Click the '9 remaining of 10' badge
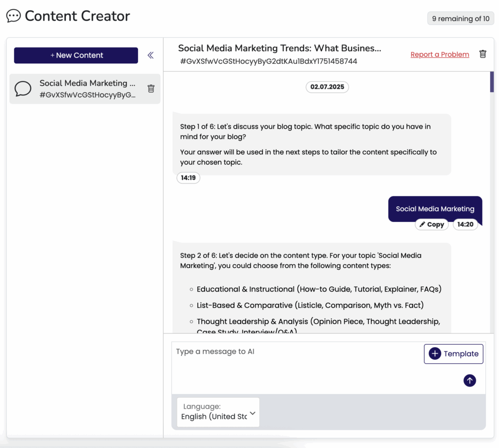Image resolution: width=499 pixels, height=448 pixels. click(461, 19)
